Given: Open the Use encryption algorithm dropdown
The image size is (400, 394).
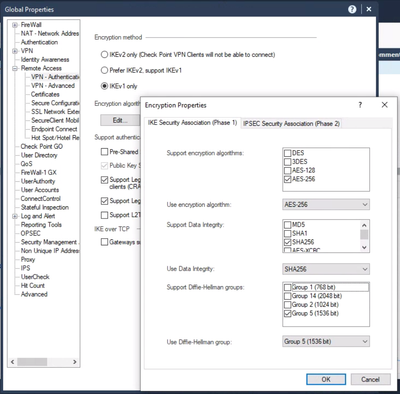Looking at the screenshot, I should (x=326, y=205).
